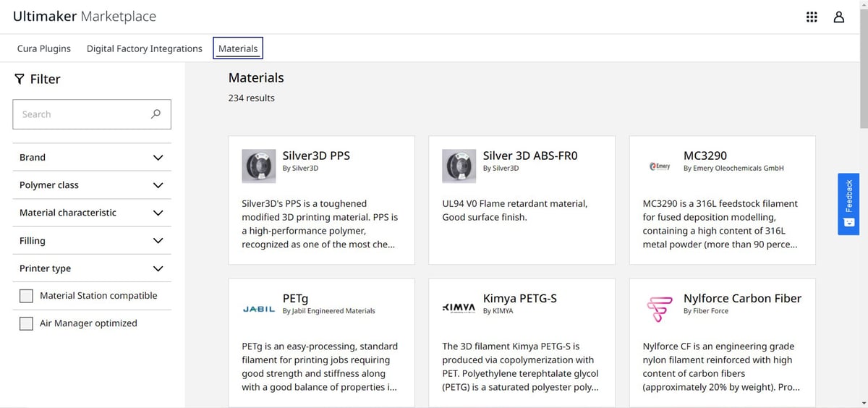Open the MC3290 material title
868x408 pixels.
coord(705,156)
